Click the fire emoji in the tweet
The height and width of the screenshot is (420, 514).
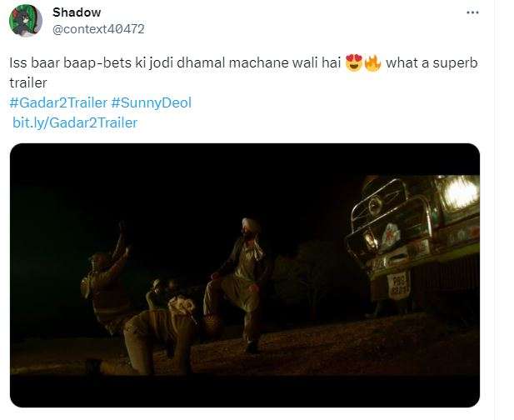click(x=372, y=63)
